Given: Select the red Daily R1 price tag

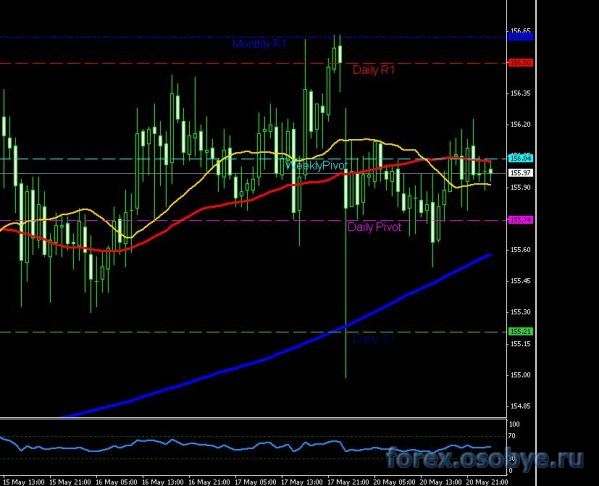Looking at the screenshot, I should pyautogui.click(x=520, y=63).
